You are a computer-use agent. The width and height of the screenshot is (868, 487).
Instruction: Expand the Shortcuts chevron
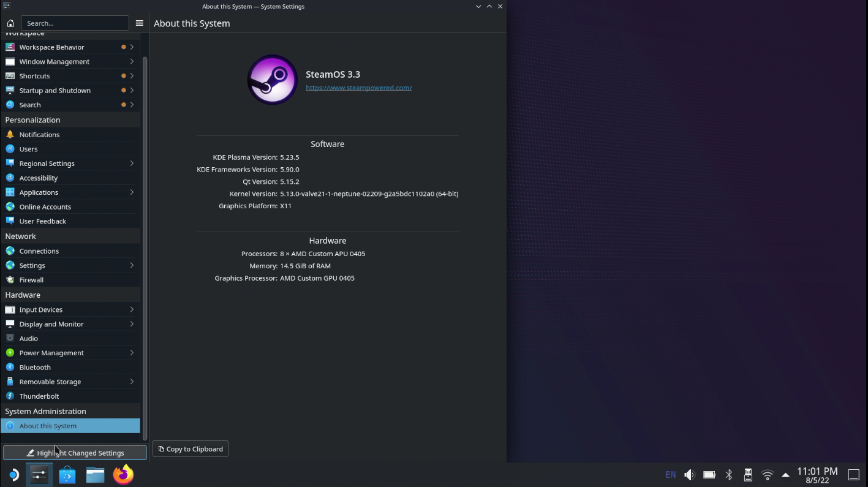coord(132,76)
